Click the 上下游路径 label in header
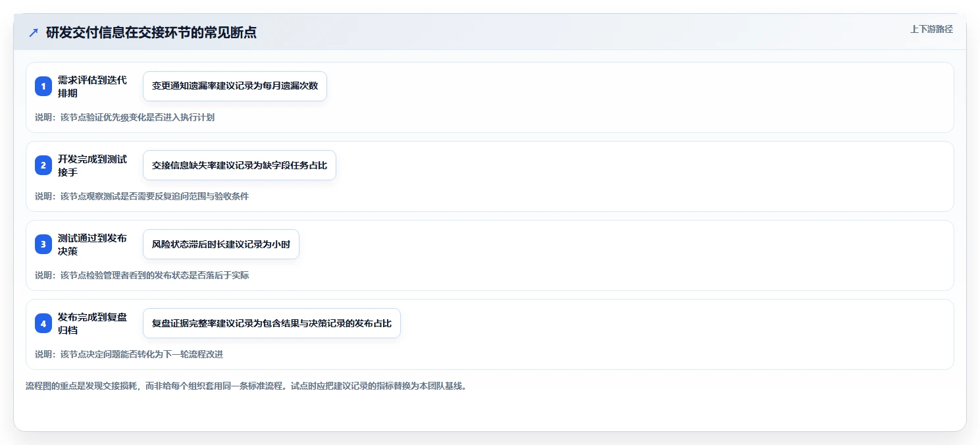The image size is (980, 445). (931, 29)
